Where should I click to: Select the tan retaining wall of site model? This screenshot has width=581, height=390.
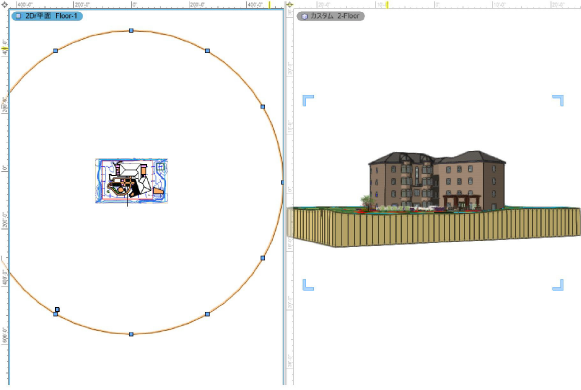pos(434,228)
